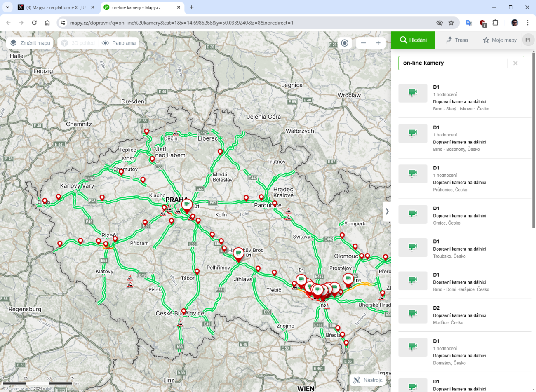Click the 'Omice, Česko' result text
Viewport: 536px width, 392px height.
[x=447, y=223]
